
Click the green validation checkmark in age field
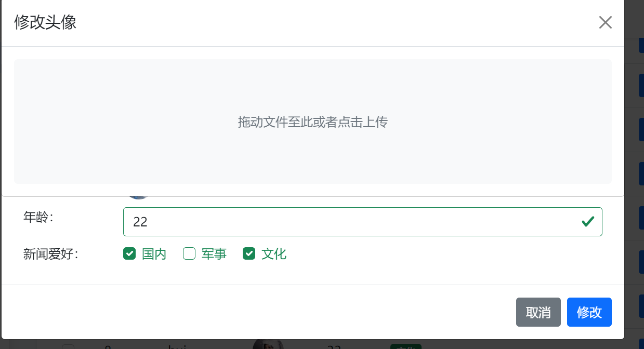point(588,222)
